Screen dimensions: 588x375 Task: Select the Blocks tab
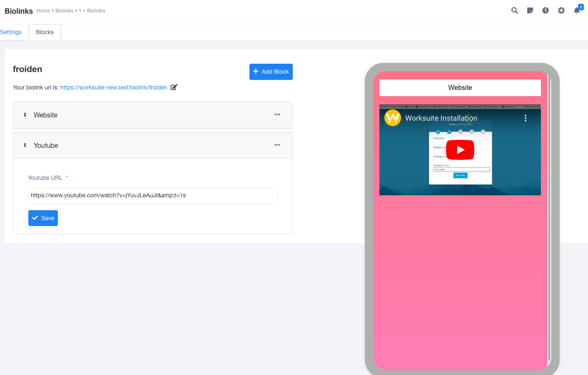click(x=45, y=32)
